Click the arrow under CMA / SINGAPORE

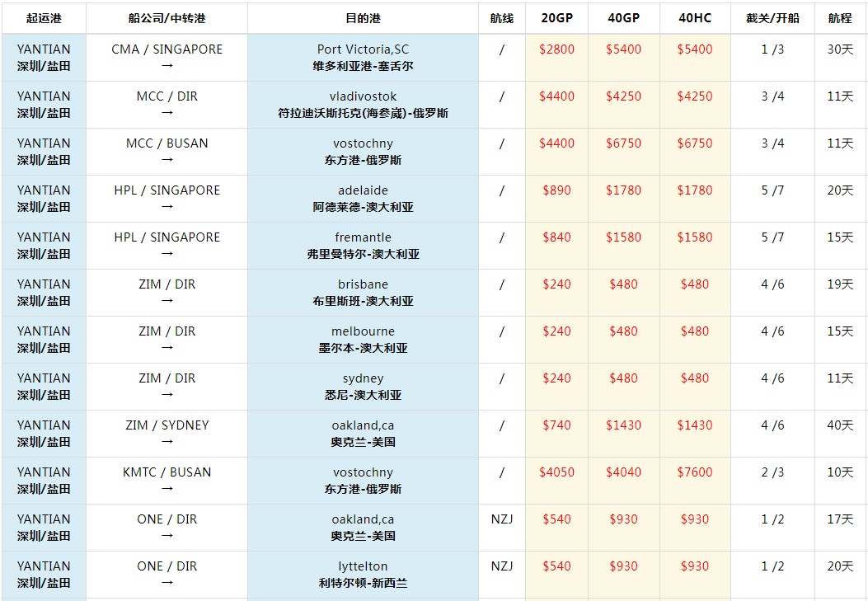[x=167, y=66]
